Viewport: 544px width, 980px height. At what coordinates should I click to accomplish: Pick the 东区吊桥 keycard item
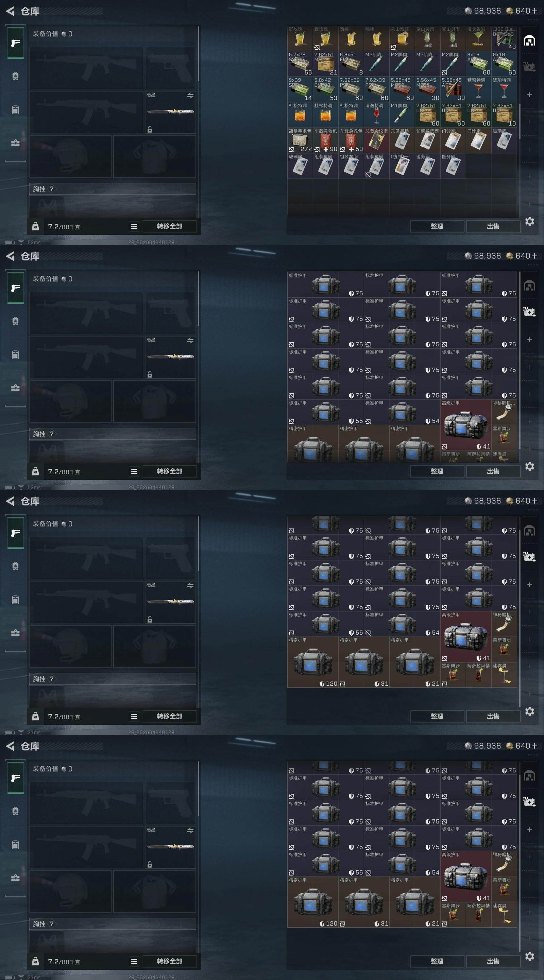[x=402, y=141]
